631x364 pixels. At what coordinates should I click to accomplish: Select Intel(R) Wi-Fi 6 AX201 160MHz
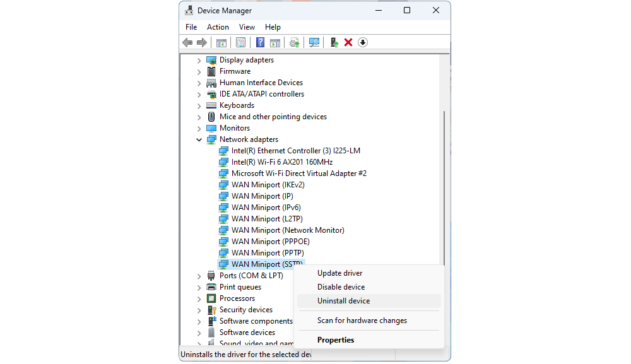point(281,162)
